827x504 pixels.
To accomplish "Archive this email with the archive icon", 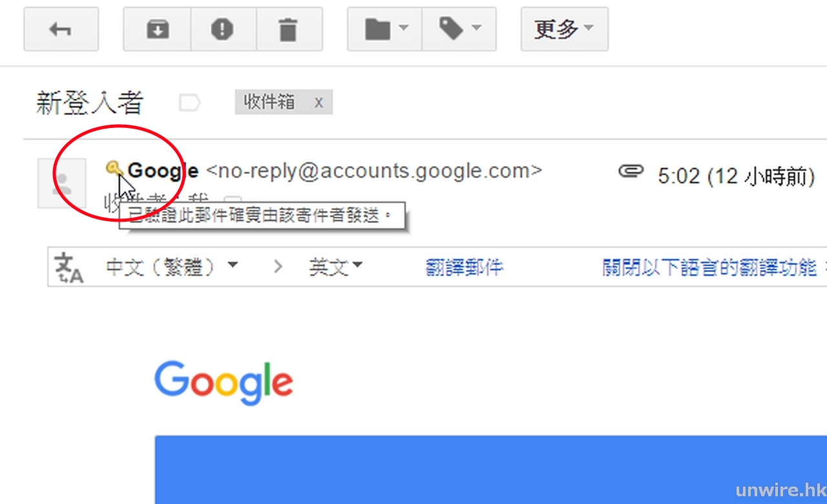I will pos(157,29).
